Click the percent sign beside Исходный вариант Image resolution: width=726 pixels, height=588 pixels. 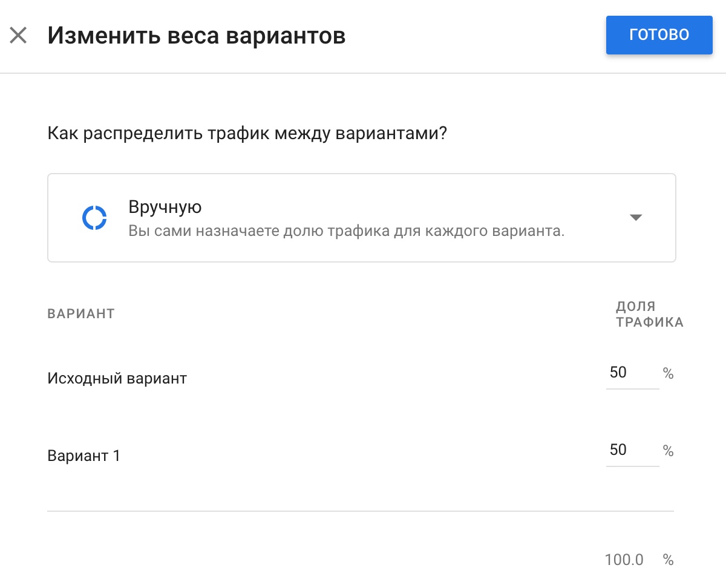coord(668,373)
